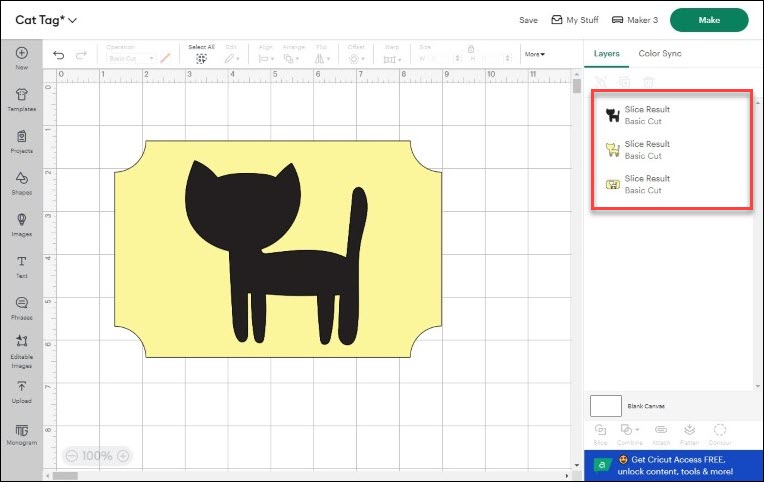Open the More toolbar dropdown
Viewport: 764px width, 482px height.
pyautogui.click(x=535, y=55)
